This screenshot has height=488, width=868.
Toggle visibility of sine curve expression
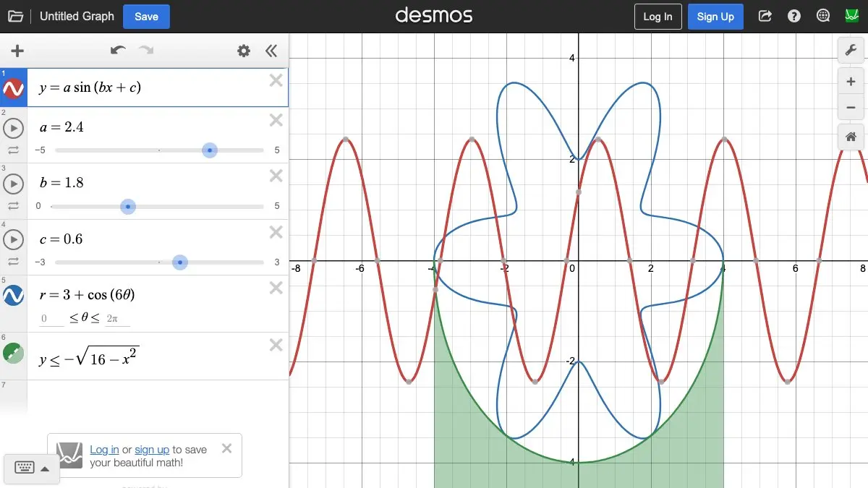[x=14, y=89]
